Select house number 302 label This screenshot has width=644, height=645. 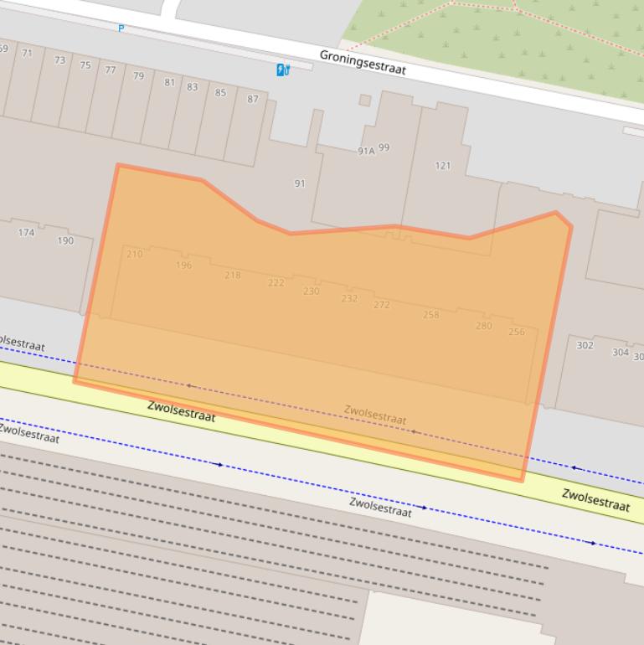(585, 345)
